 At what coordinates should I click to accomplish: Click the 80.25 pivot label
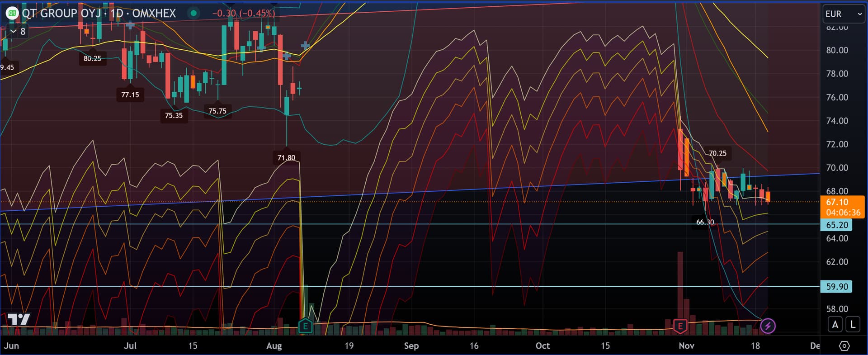(x=92, y=58)
